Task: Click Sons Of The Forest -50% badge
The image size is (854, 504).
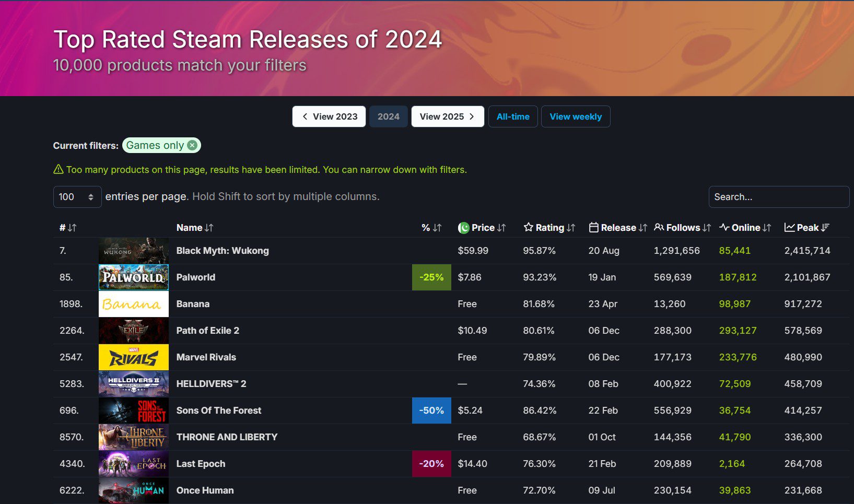Action: pyautogui.click(x=431, y=411)
